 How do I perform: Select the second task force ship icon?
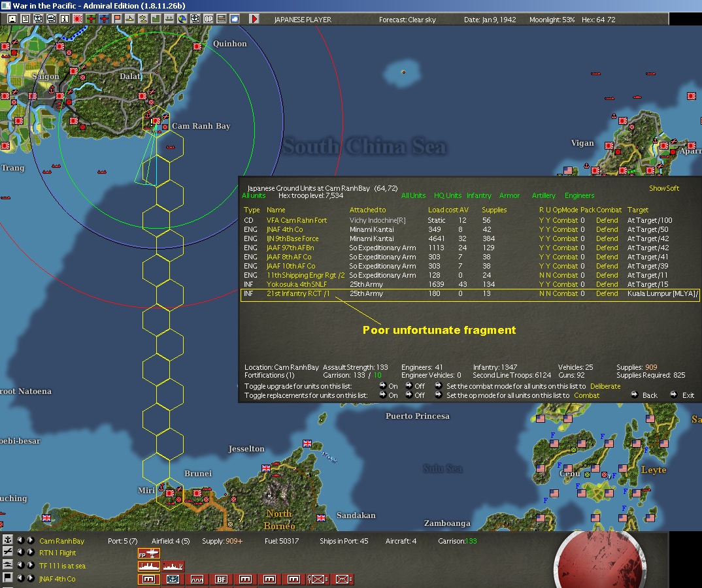(x=173, y=566)
